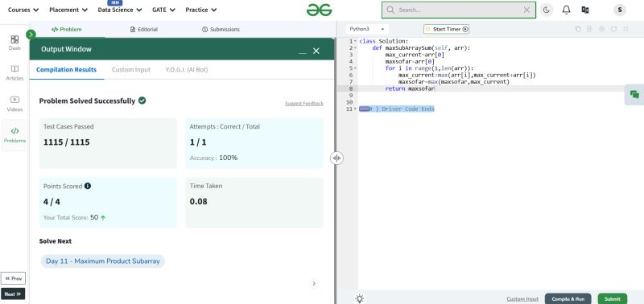Open the Editorial tab
The image size is (644, 304).
coord(144,30)
